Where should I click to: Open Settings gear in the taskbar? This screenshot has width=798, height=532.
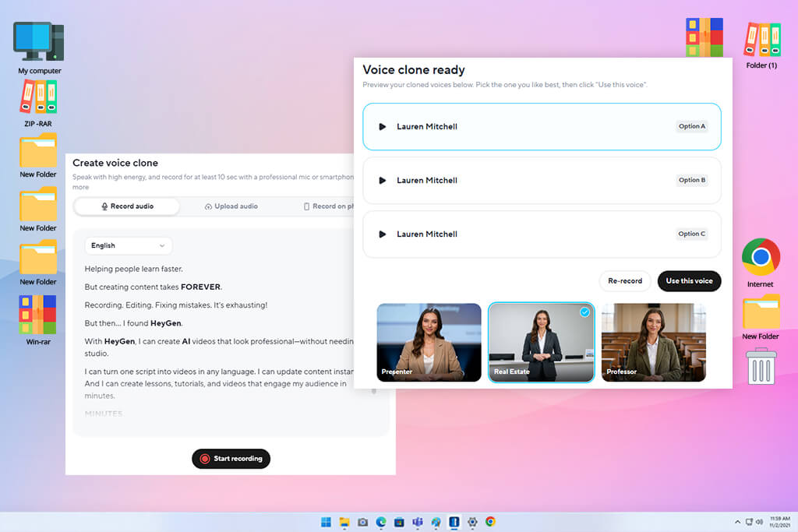click(472, 522)
